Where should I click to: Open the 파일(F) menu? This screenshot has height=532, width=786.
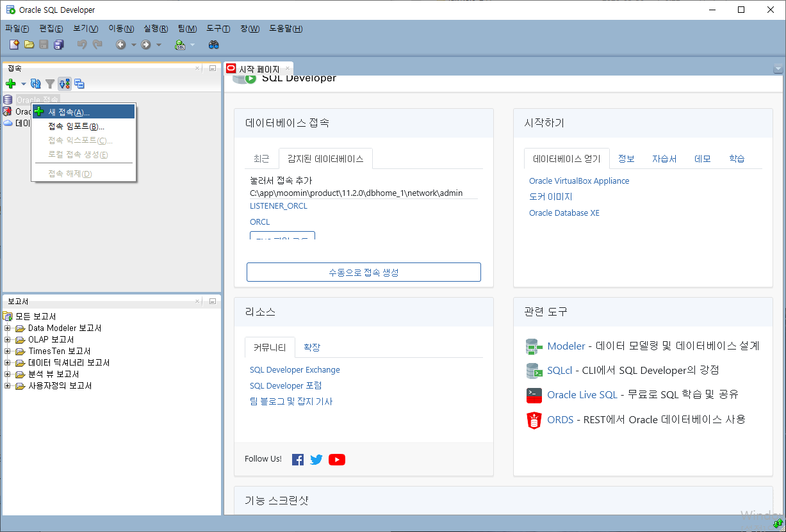tap(17, 29)
